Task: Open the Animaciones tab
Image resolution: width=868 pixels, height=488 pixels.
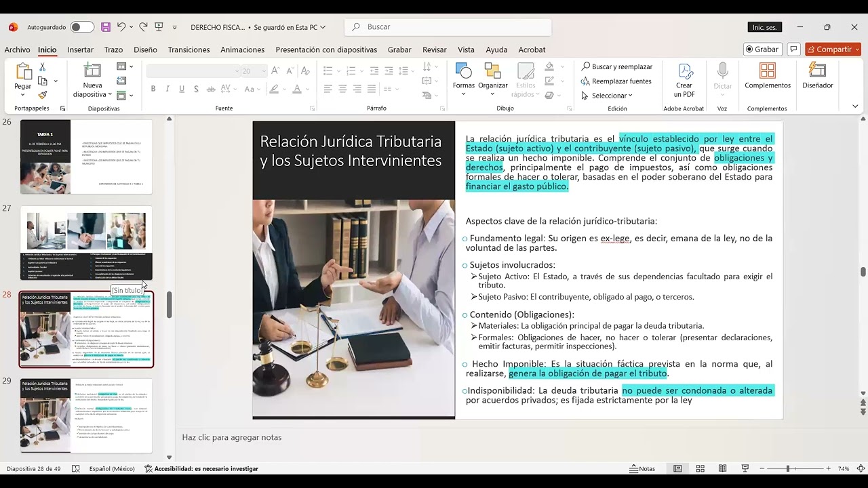Action: click(242, 49)
